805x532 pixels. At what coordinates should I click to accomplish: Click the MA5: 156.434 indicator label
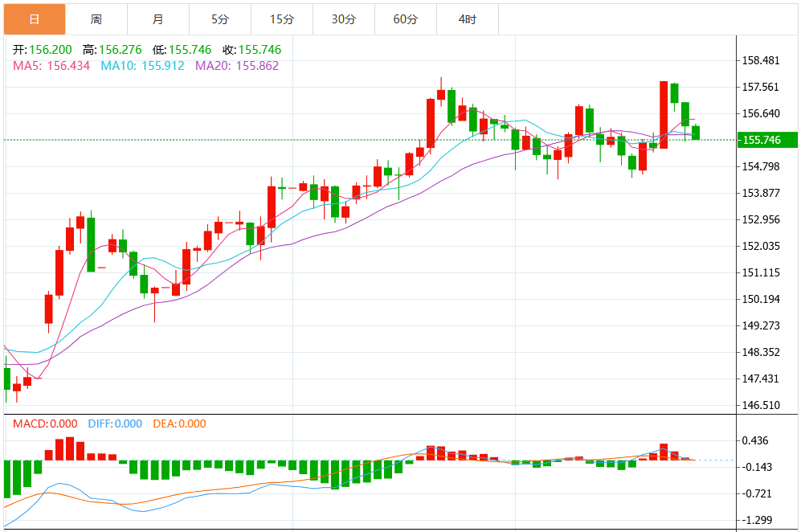click(51, 66)
